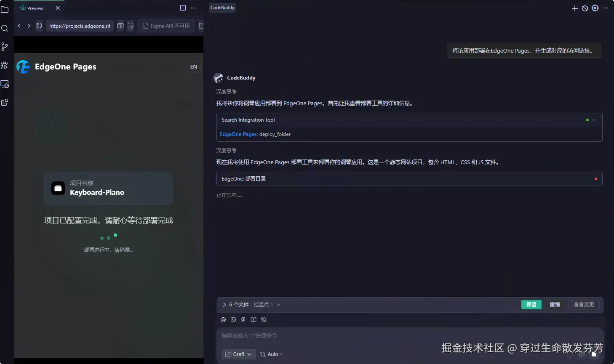Open CodeBuddy panel more options
The height and width of the screenshot is (364, 614).
[x=605, y=8]
